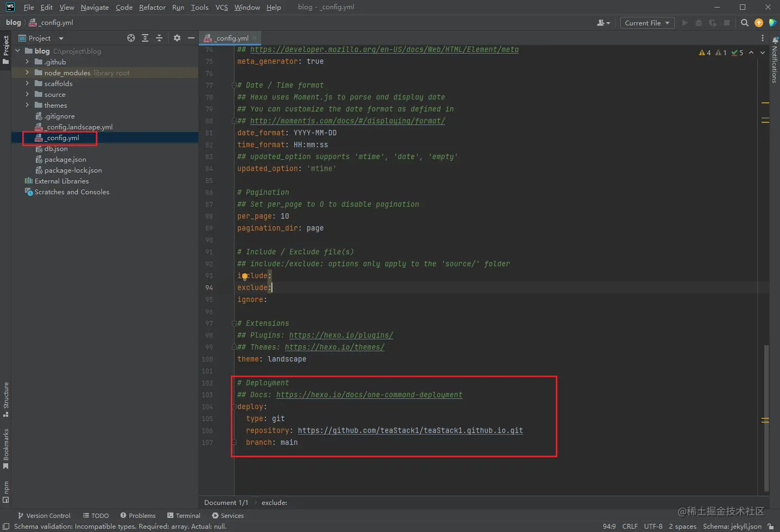This screenshot has width=780, height=532.
Task: Close the _config.yml editor tab
Action: pos(255,38)
